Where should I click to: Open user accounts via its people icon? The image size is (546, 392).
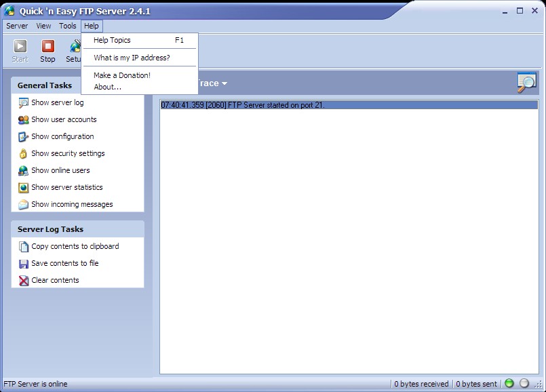23,120
